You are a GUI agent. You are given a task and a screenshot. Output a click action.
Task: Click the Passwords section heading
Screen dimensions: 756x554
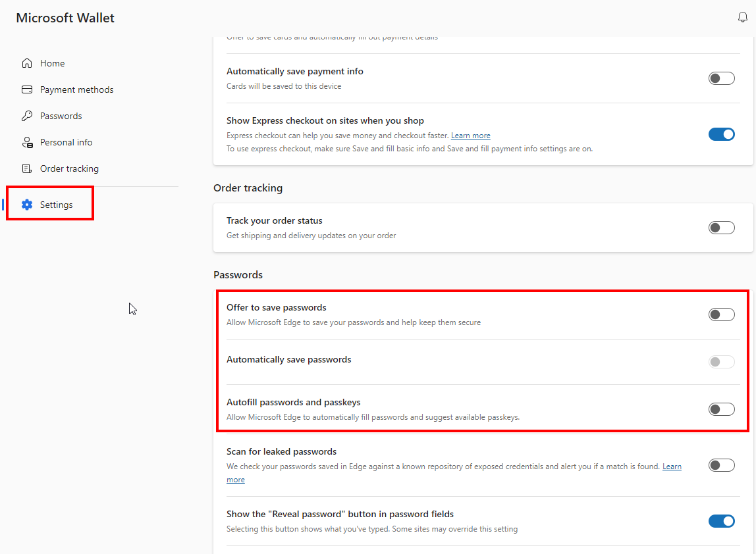click(238, 274)
